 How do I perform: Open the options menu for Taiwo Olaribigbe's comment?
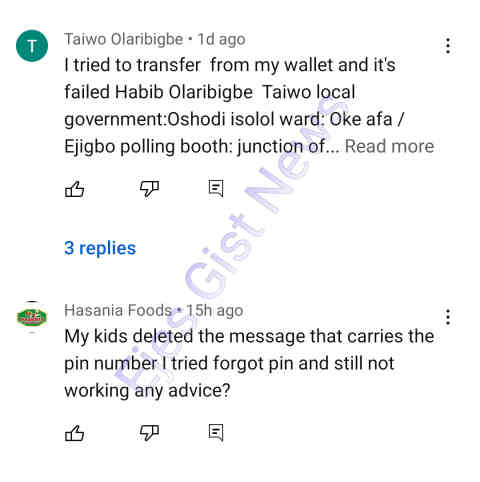pos(448,46)
